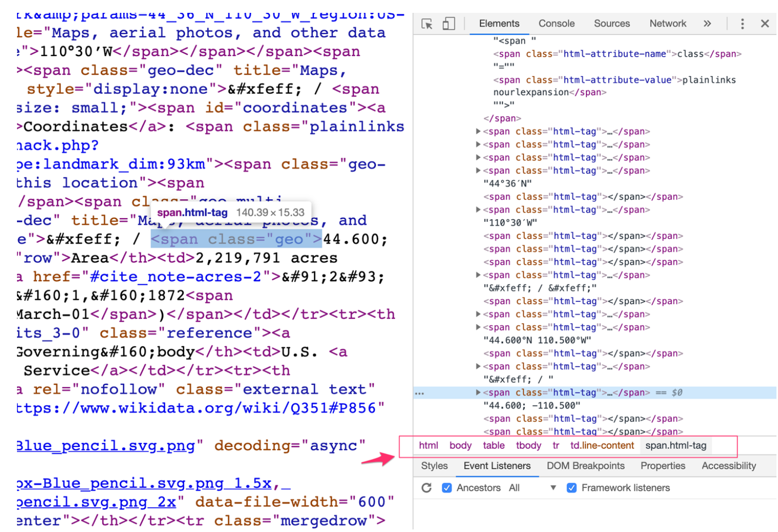The width and height of the screenshot is (778, 532).
Task: Click the "110°30′W" text node
Action: pyautogui.click(x=510, y=223)
